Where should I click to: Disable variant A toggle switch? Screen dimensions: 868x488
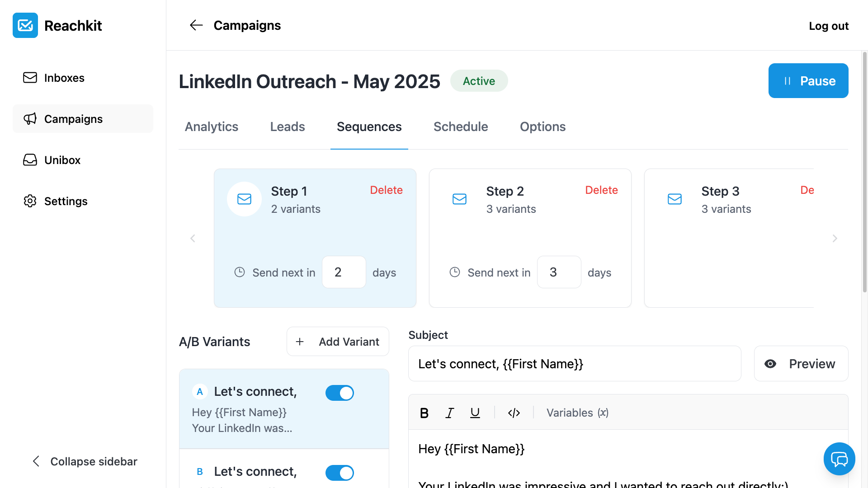coord(340,393)
